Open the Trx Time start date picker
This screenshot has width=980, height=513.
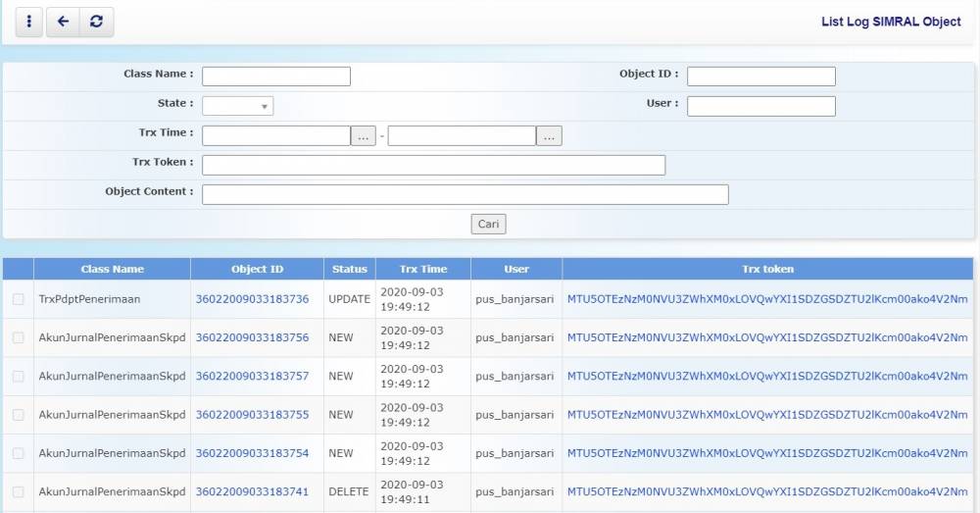click(364, 136)
